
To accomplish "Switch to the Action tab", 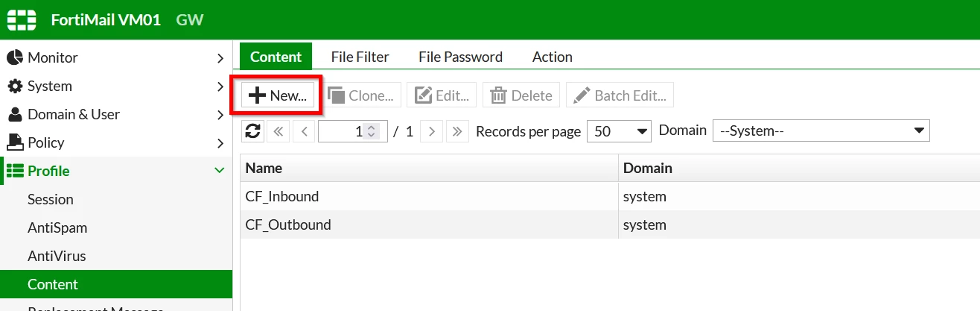I will point(553,57).
